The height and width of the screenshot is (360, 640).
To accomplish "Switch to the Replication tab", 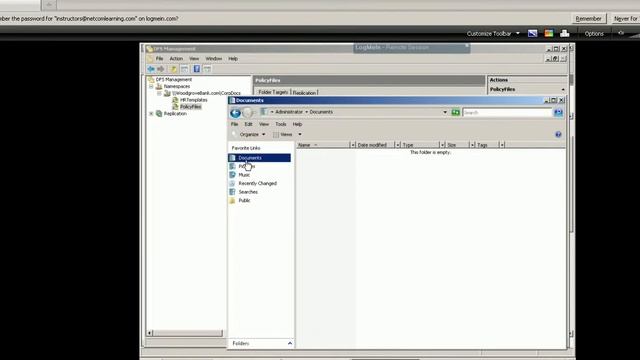I will [304, 93].
